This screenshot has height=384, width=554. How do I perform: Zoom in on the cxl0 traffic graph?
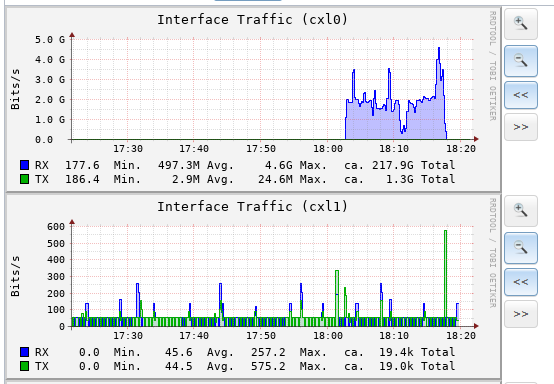[x=521, y=24]
